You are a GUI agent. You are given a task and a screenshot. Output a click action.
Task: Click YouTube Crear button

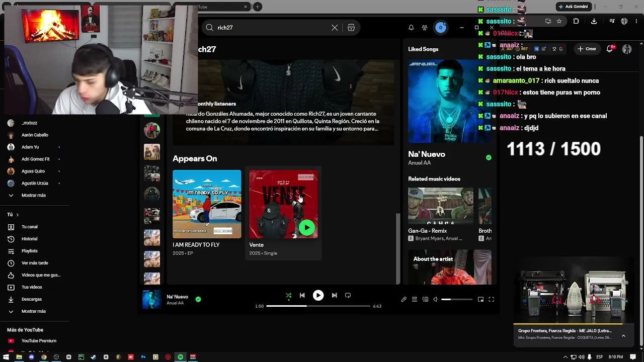pos(587,49)
